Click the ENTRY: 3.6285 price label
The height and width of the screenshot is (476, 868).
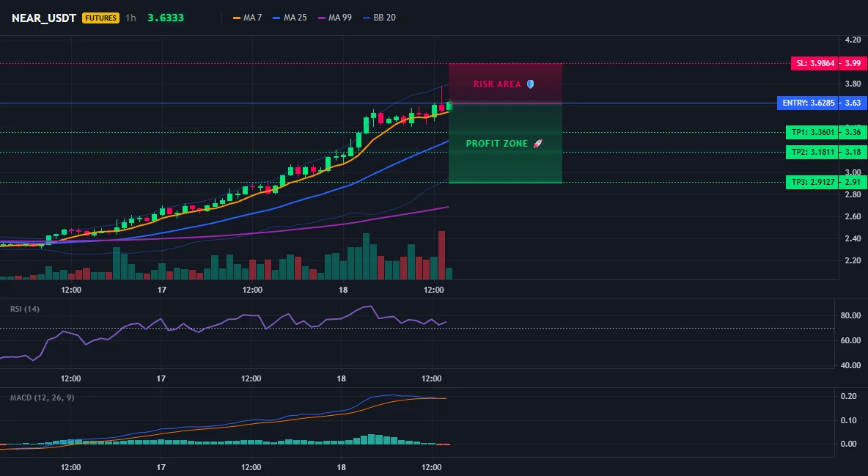tap(808, 103)
